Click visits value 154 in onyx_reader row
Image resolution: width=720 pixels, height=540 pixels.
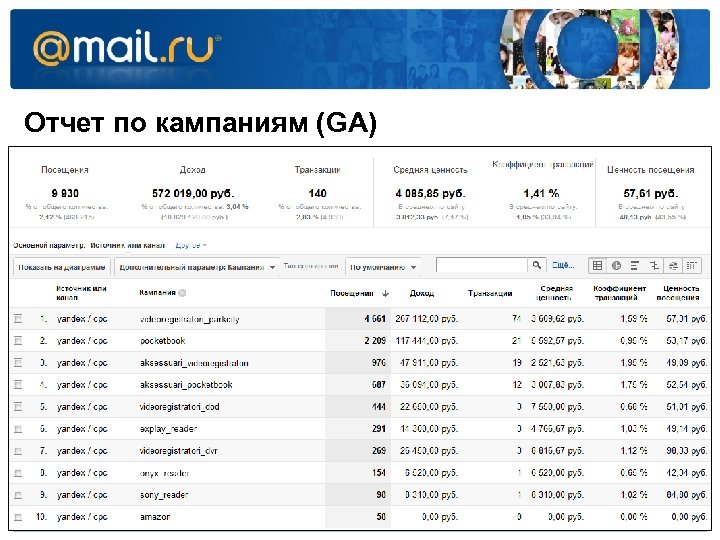coord(379,473)
